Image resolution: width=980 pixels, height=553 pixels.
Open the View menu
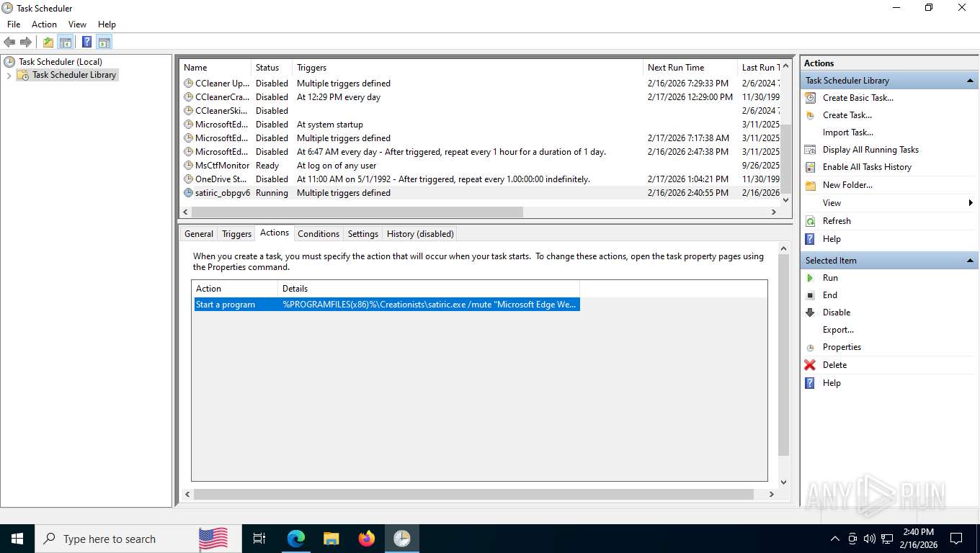[77, 24]
